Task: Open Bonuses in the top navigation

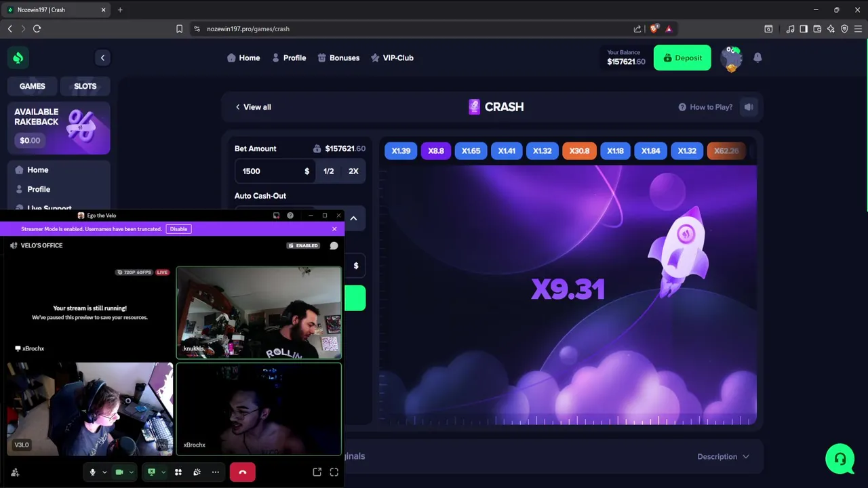Action: (338, 58)
